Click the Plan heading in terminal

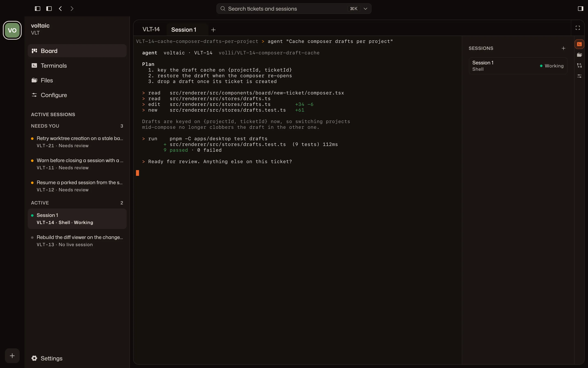(x=148, y=64)
